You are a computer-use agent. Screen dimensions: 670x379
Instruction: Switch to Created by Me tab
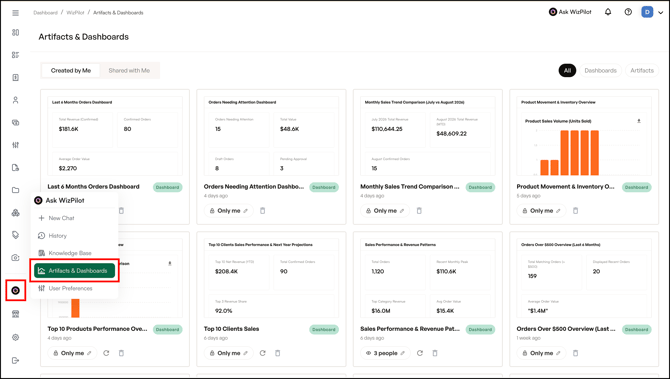71,71
